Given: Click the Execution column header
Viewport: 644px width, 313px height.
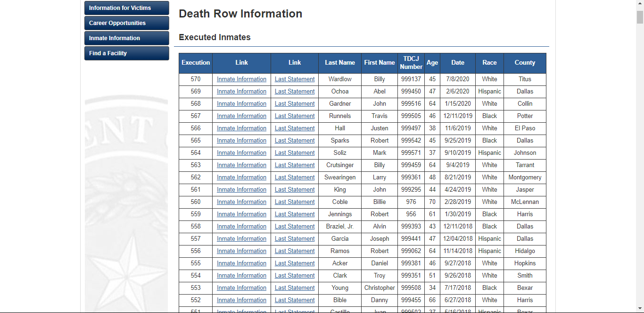Looking at the screenshot, I should coord(196,63).
